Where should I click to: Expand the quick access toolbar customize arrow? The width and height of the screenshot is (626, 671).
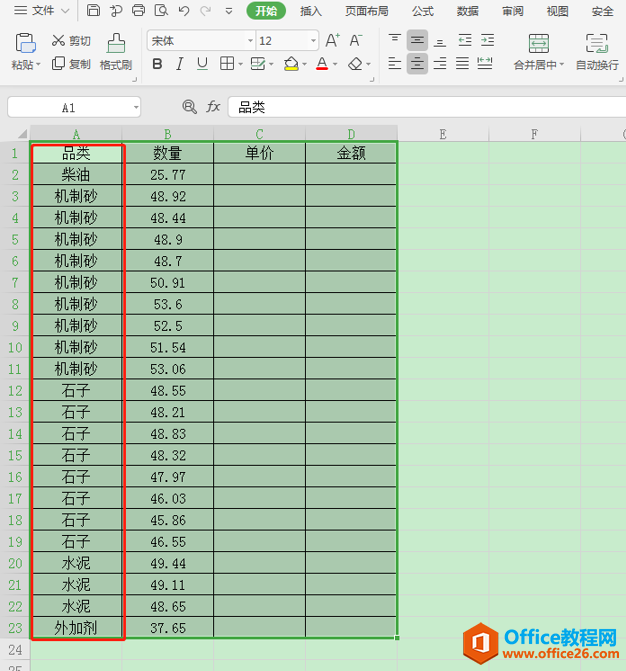pyautogui.click(x=229, y=11)
